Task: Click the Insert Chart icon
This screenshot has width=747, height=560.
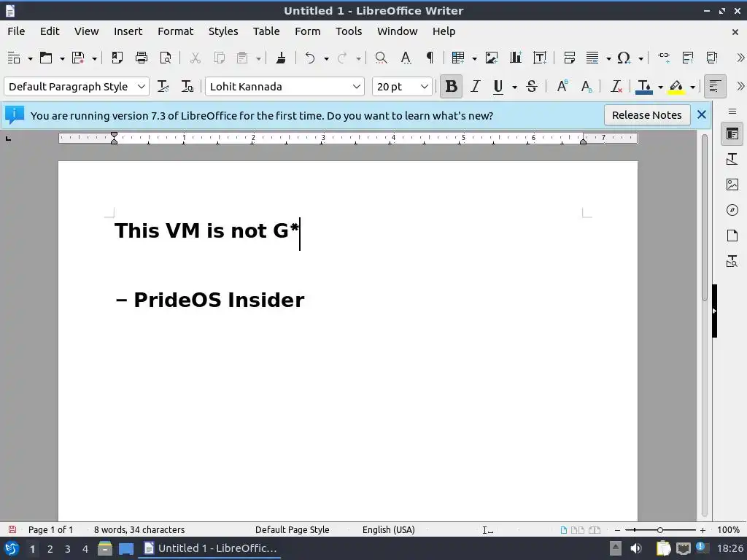Action: (516, 58)
